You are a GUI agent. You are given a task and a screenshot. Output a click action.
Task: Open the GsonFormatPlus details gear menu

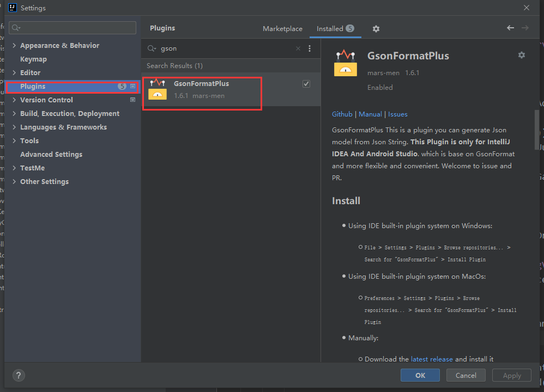[x=522, y=55]
